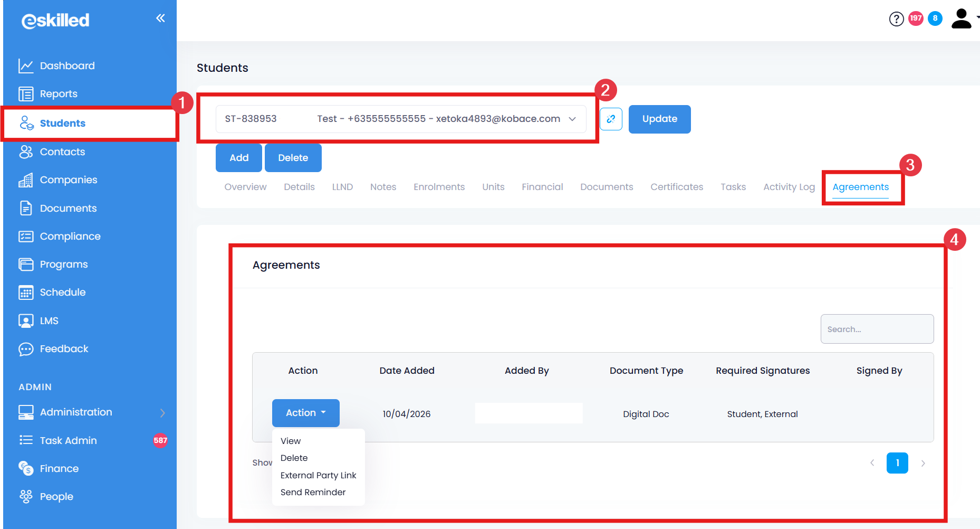980x529 pixels.
Task: Click the link icon beside student selector
Action: point(611,119)
